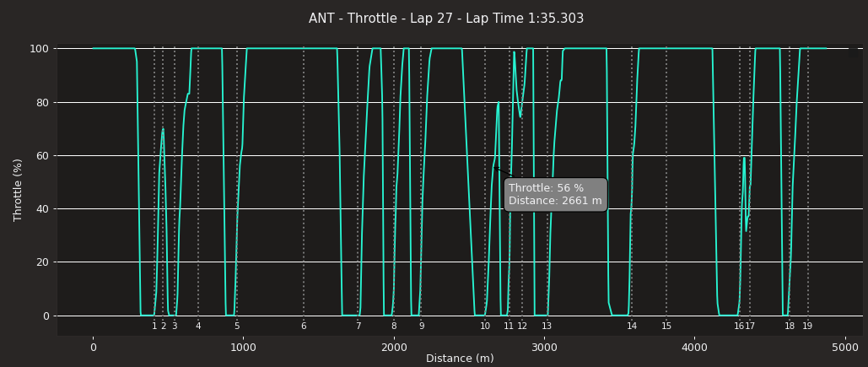The image size is (868, 367).
Task: Click the corner 5 marker label
Action: 237,327
